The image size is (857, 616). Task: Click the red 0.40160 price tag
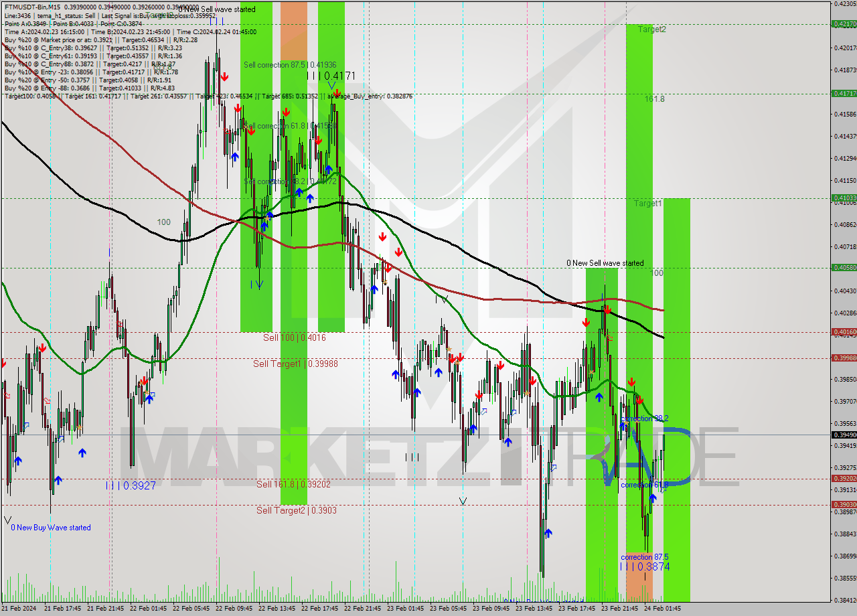point(844,332)
